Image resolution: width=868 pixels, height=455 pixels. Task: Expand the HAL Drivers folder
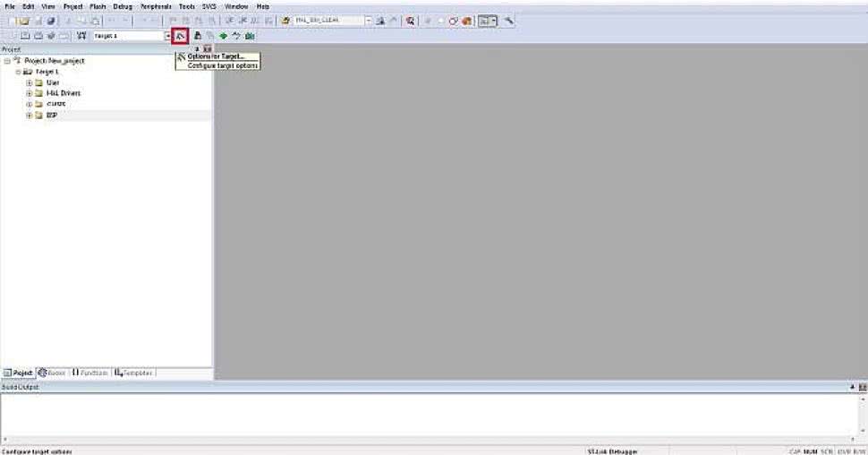[x=29, y=93]
